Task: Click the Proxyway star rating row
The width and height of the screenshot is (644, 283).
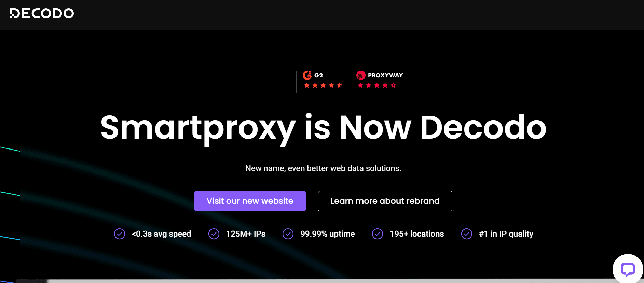Action: click(x=377, y=85)
